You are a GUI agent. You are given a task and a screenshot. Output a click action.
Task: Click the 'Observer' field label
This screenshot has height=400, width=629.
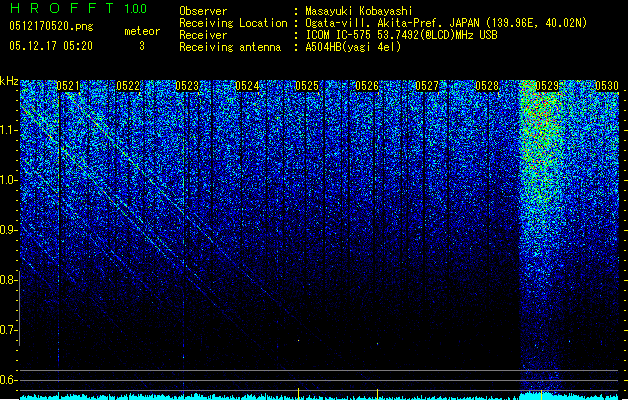click(x=203, y=11)
